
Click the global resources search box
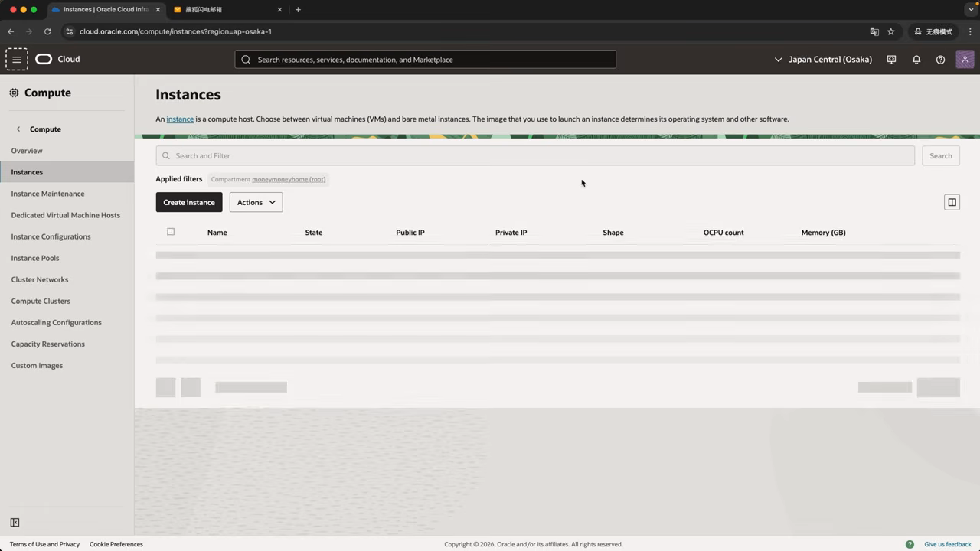(425, 59)
